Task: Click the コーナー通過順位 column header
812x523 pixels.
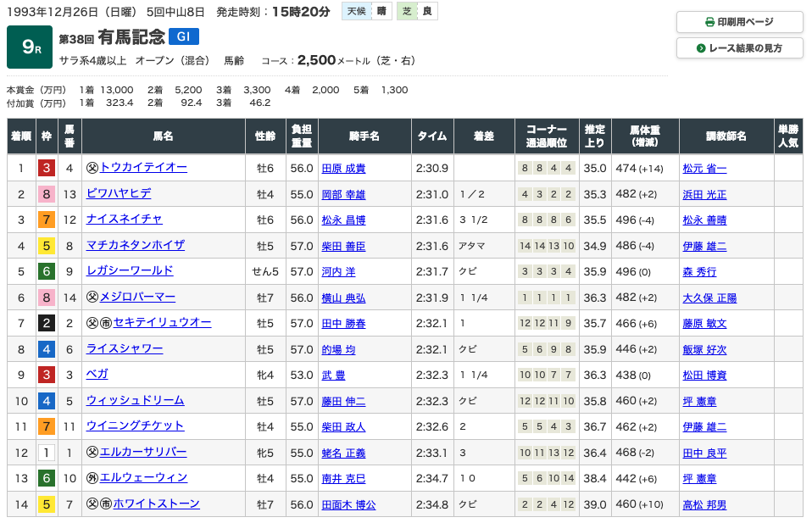Action: (546, 136)
